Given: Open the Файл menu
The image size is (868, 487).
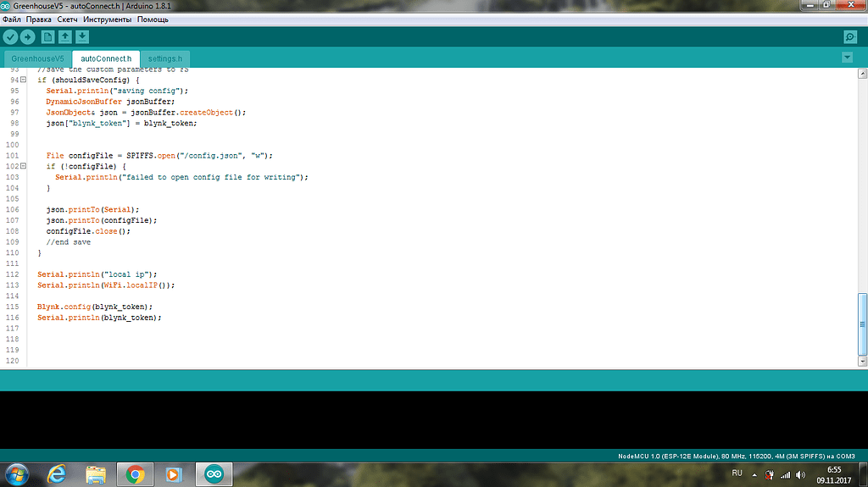Looking at the screenshot, I should pyautogui.click(x=12, y=19).
